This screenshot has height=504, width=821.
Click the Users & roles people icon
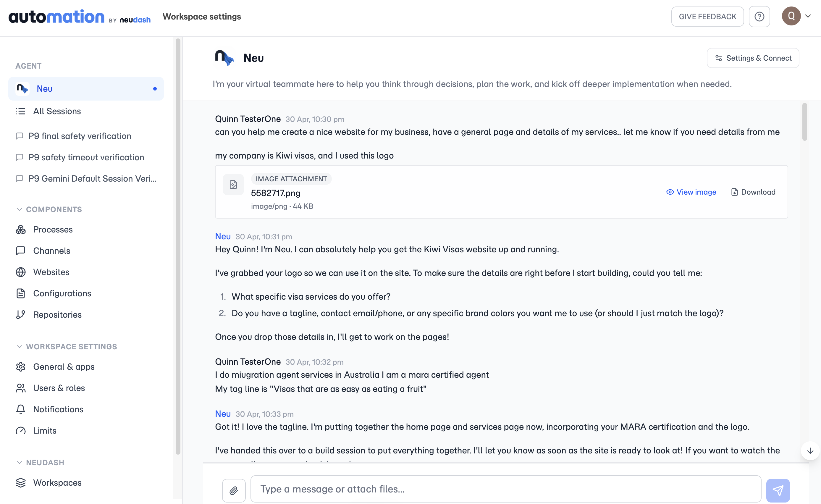click(21, 388)
